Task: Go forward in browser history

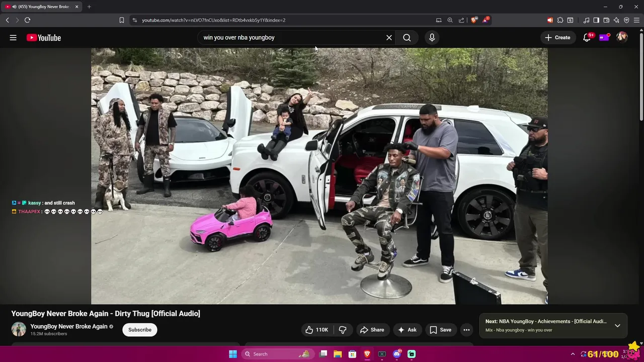Action: (x=17, y=20)
